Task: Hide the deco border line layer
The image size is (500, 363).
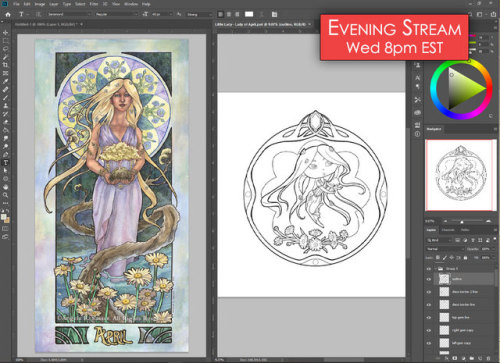Action: pyautogui.click(x=429, y=305)
